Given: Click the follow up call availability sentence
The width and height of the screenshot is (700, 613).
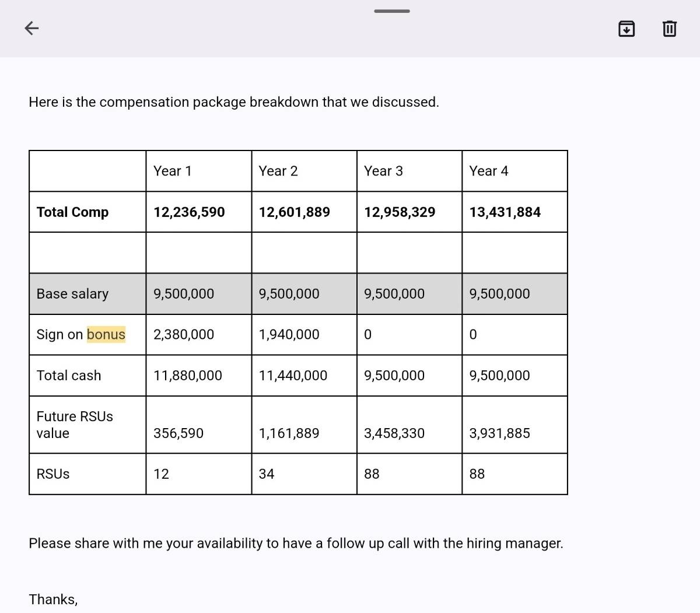Looking at the screenshot, I should pyautogui.click(x=296, y=543).
